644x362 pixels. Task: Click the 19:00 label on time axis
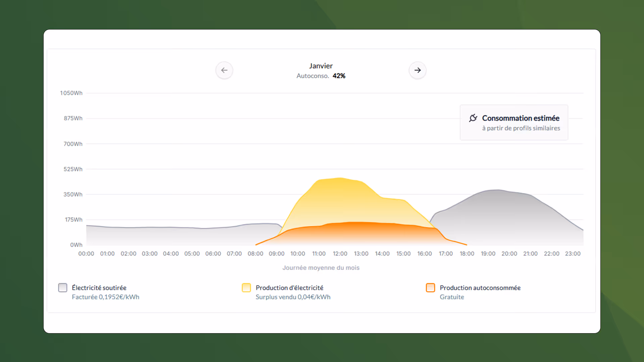click(488, 254)
